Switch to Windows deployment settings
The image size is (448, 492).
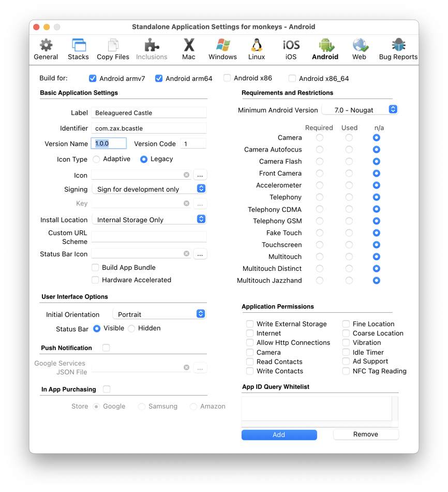(x=222, y=49)
